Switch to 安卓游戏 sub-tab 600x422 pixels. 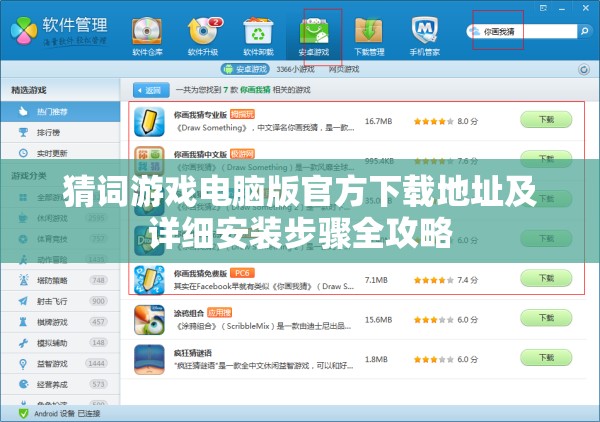pyautogui.click(x=245, y=69)
